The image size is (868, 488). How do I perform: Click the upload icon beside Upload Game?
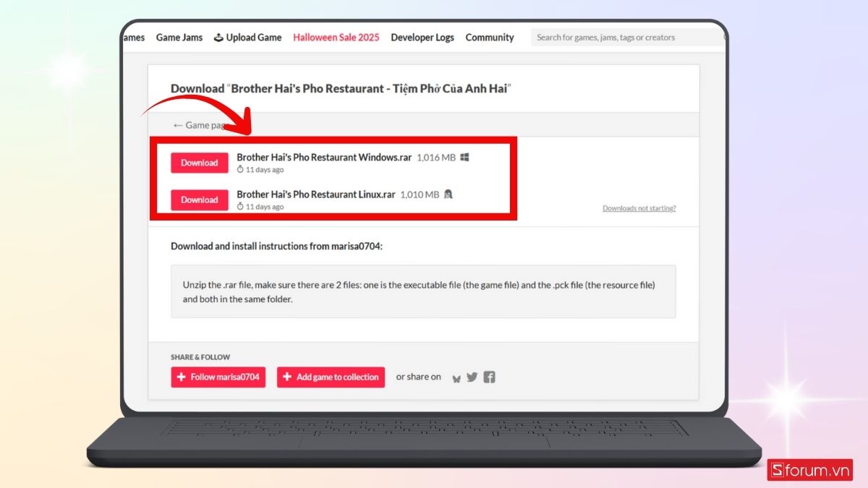pos(218,38)
